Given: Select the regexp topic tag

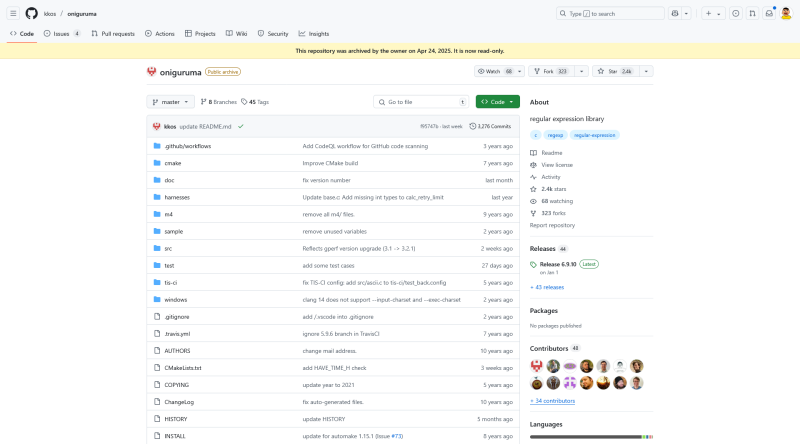Looking at the screenshot, I should tap(555, 135).
